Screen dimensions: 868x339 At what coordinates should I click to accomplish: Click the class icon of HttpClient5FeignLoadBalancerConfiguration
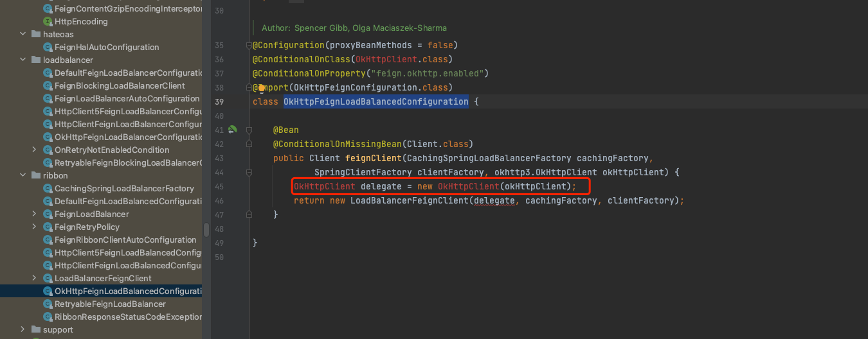coord(48,112)
